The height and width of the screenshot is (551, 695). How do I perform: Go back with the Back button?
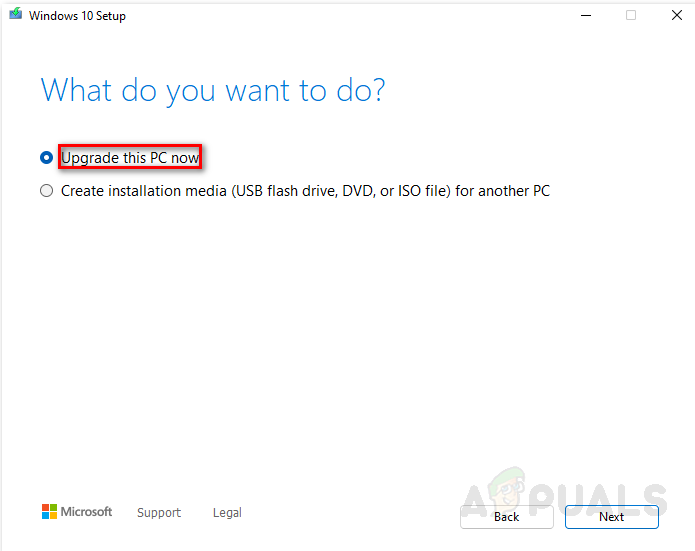[x=507, y=517]
